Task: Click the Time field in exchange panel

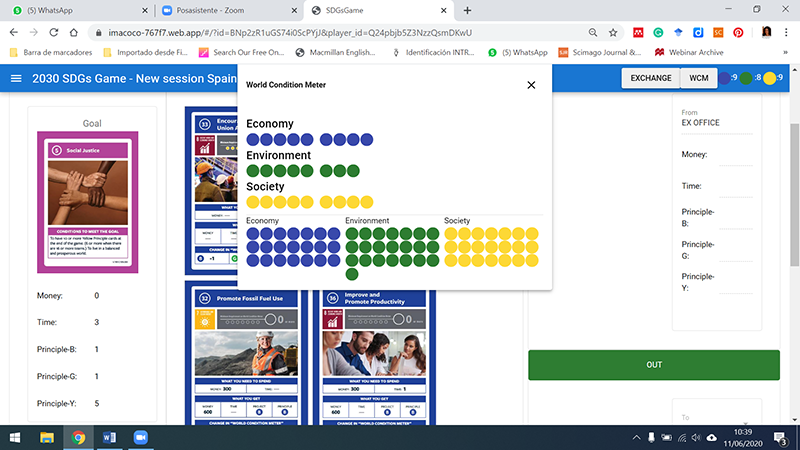Action: tap(735, 191)
